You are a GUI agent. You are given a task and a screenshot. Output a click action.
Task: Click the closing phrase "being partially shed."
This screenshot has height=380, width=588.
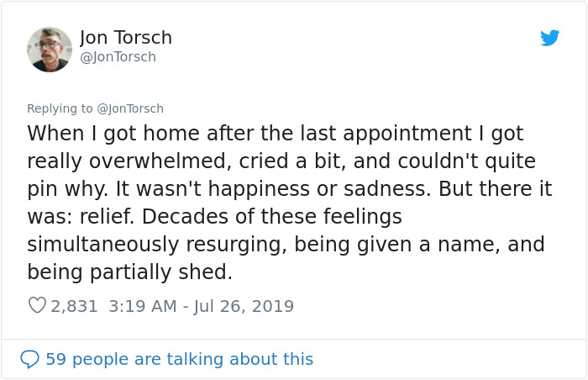click(129, 272)
